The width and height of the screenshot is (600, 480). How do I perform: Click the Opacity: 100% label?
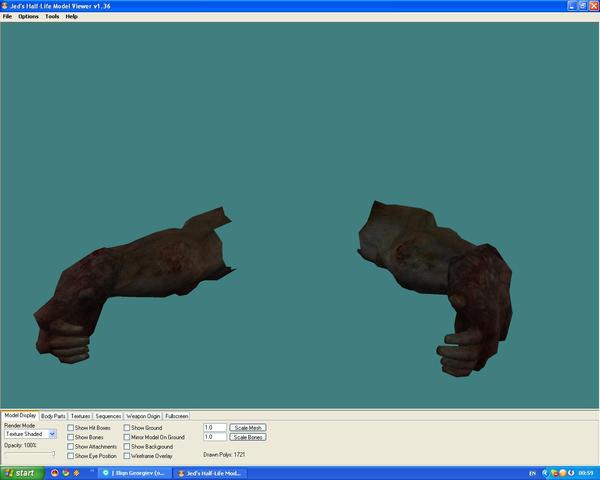(x=20, y=445)
